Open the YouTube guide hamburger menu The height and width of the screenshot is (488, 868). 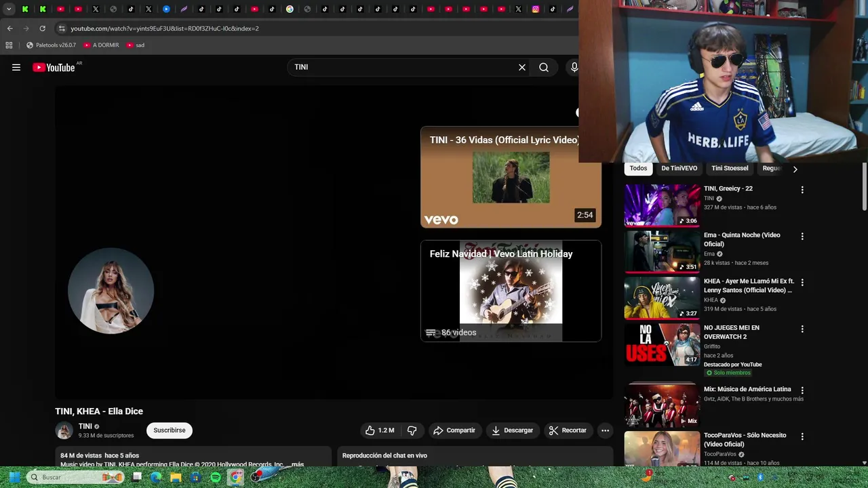(x=16, y=67)
